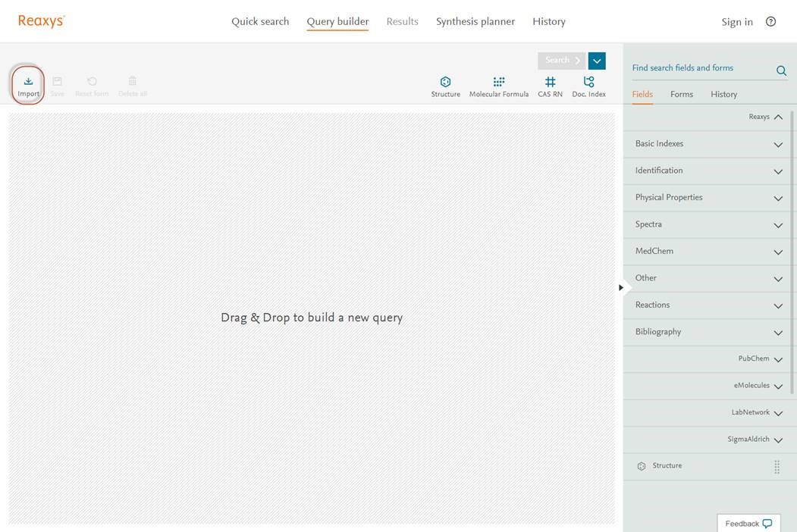Expand the Basic Indexes section
The width and height of the screenshot is (797, 532).
pos(709,144)
